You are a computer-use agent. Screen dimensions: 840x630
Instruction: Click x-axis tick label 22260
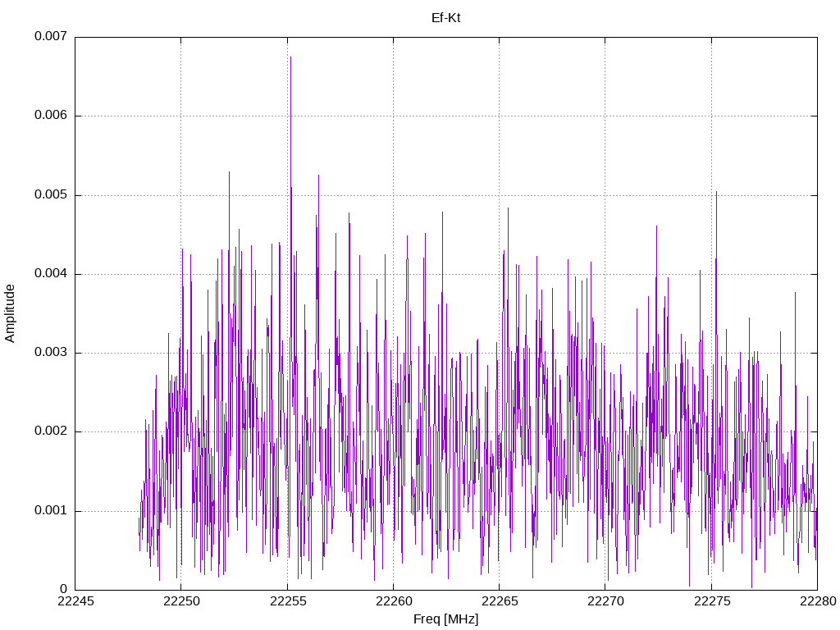coord(394,601)
